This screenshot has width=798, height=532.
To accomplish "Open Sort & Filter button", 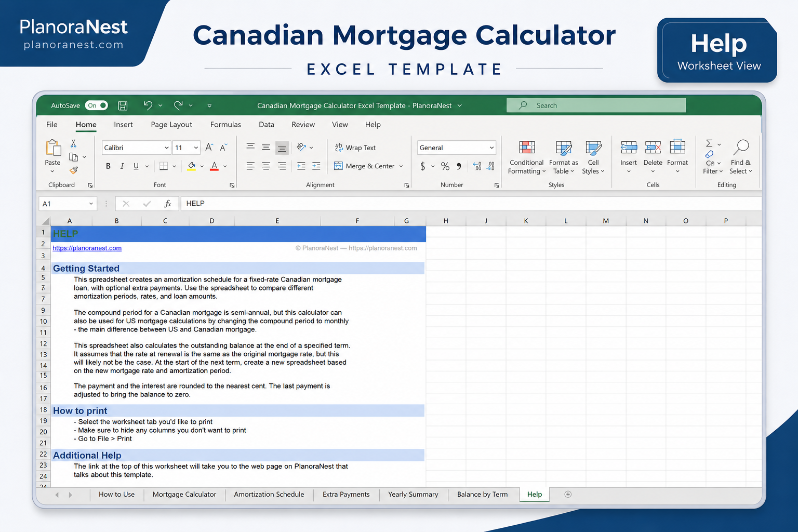I will 712,163.
